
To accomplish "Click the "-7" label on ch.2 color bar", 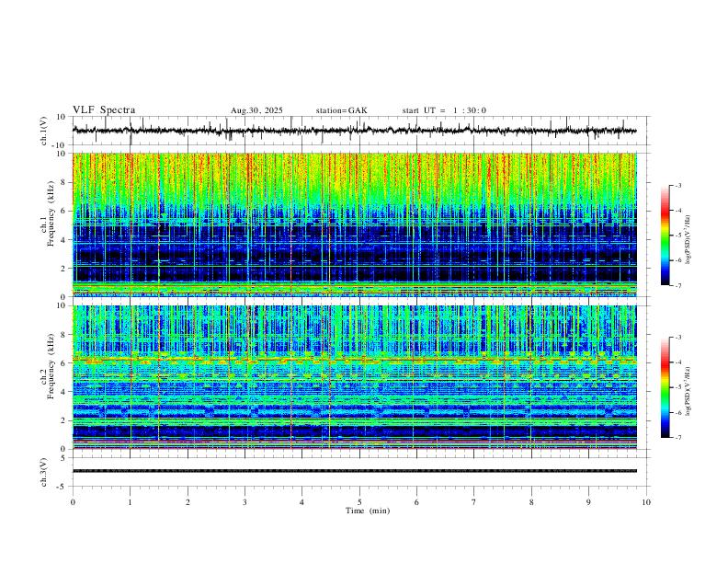I will pos(677,437).
